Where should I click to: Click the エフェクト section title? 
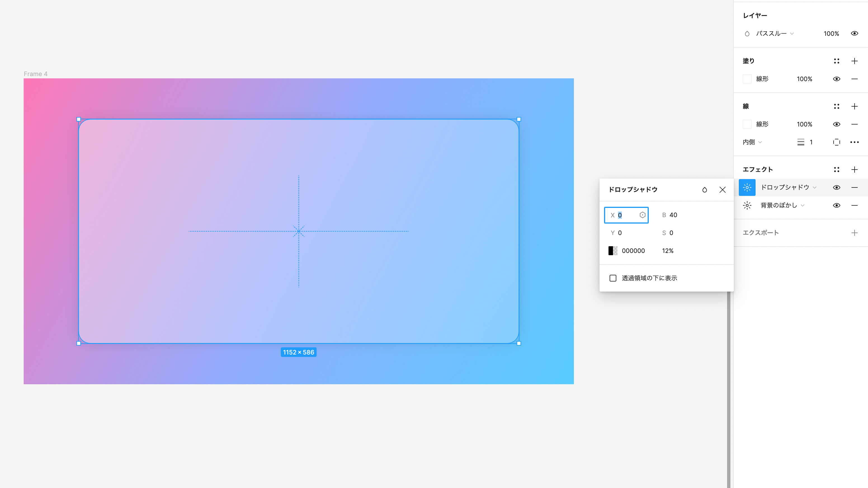pos(758,170)
